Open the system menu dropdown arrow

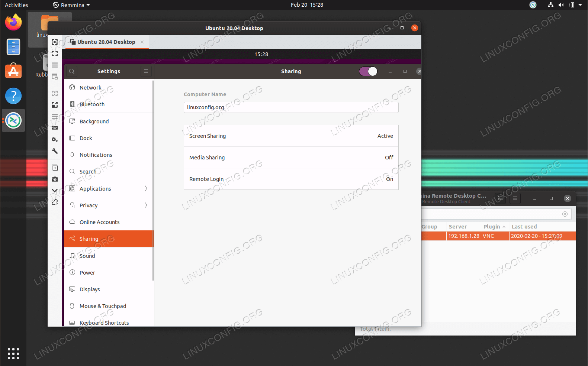[x=580, y=5]
